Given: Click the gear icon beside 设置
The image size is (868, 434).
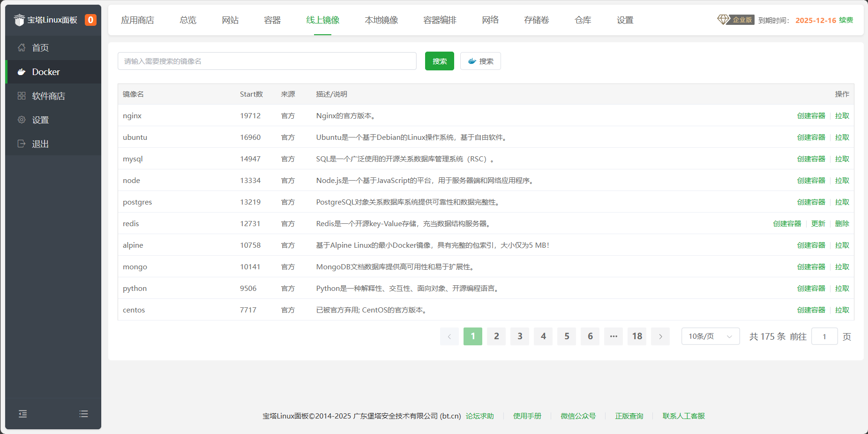Looking at the screenshot, I should point(21,120).
